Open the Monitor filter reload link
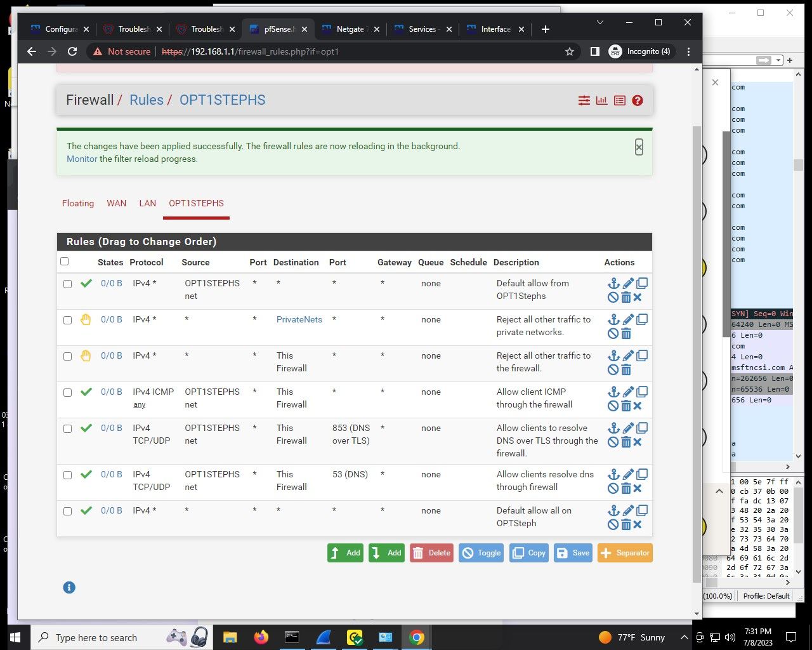This screenshot has width=812, height=650. (82, 159)
